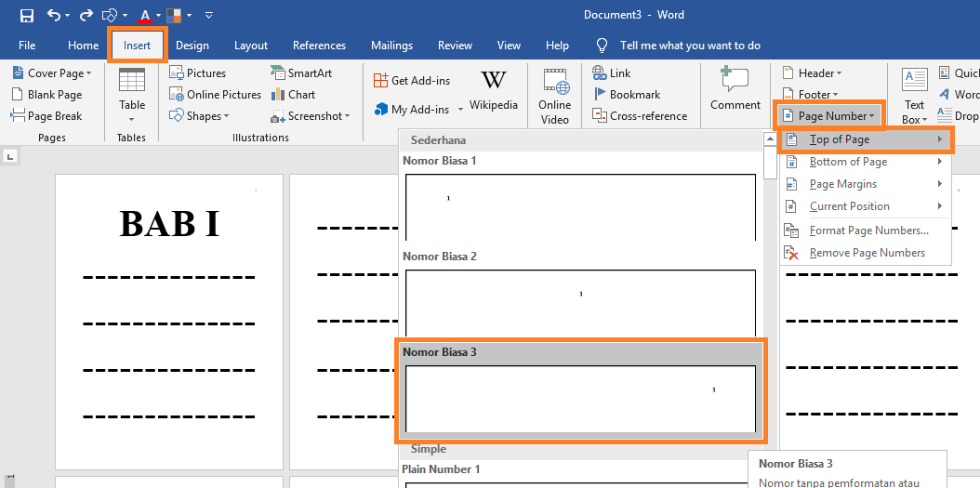Click the Plain Number 1 label
The height and width of the screenshot is (488, 980).
441,468
